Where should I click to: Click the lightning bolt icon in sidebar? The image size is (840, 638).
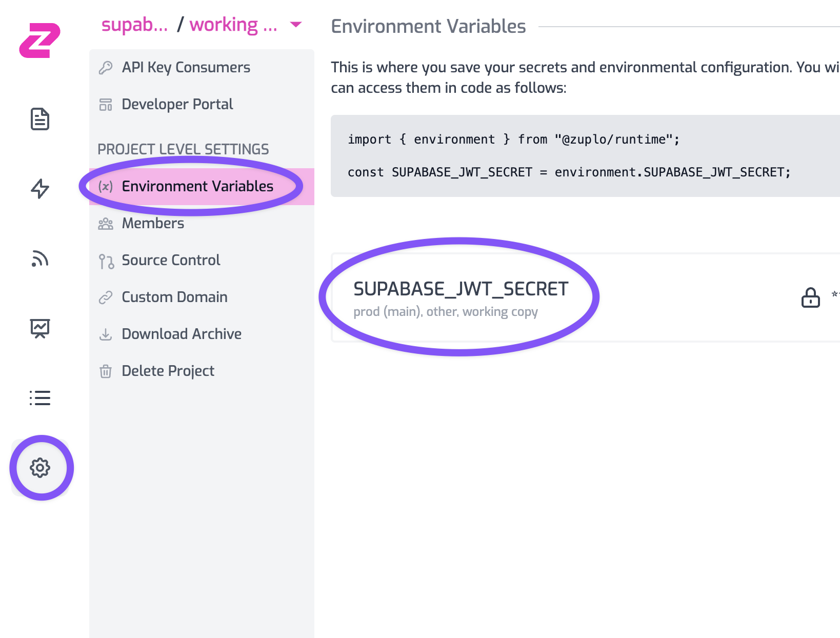click(39, 188)
